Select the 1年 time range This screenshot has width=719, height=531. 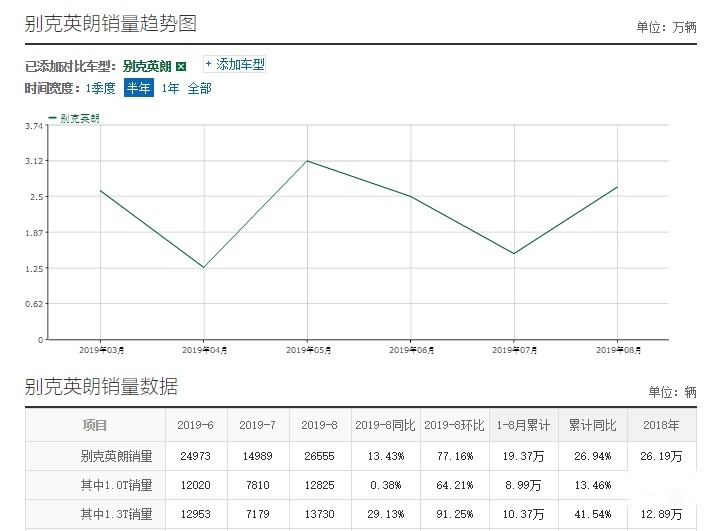pyautogui.click(x=170, y=88)
